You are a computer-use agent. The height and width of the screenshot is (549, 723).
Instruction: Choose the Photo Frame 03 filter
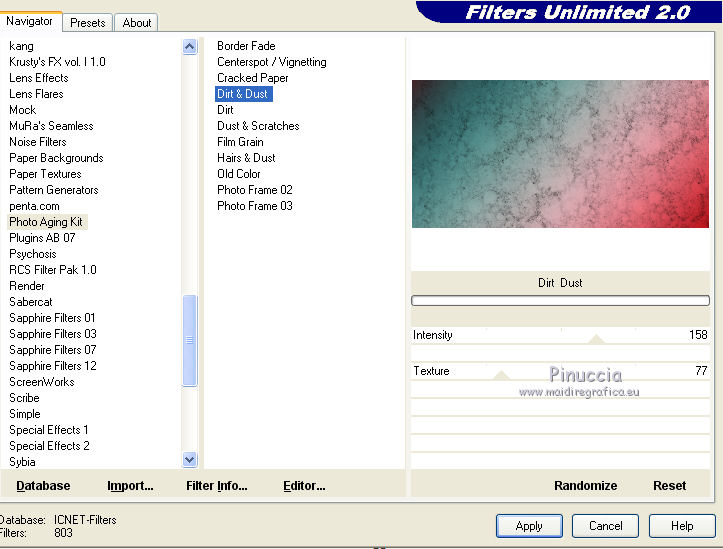pyautogui.click(x=255, y=206)
